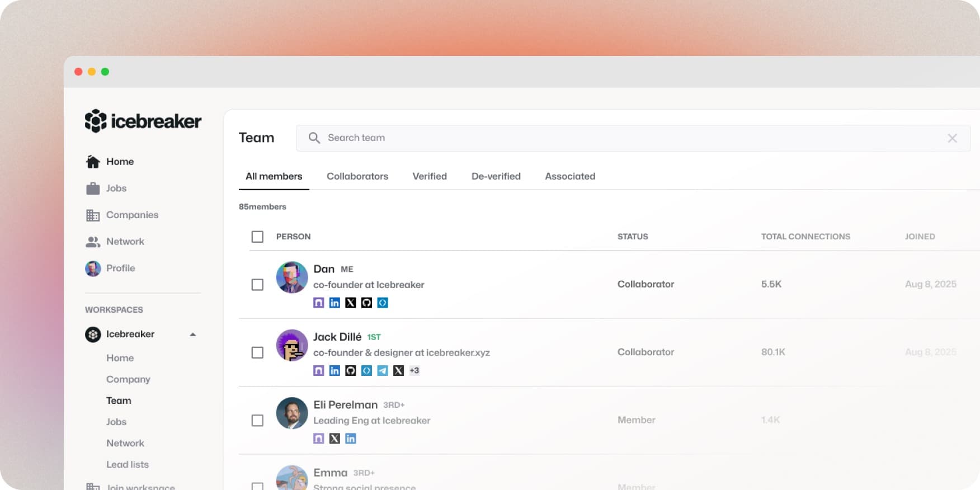
Task: Click Dan's 5.5K connections value
Action: coord(771,284)
